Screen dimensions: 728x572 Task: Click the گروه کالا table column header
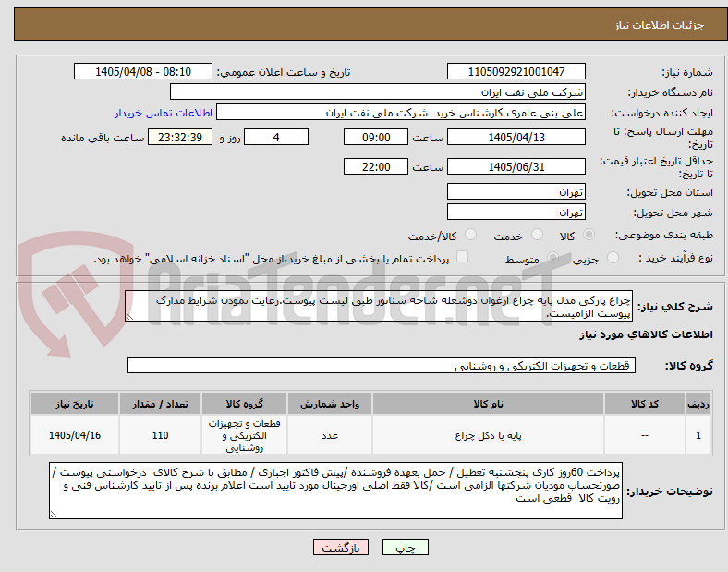(244, 404)
